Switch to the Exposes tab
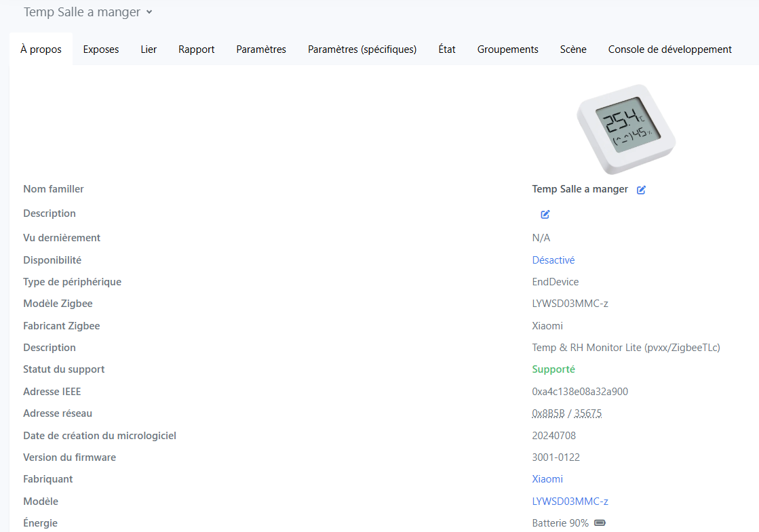 pyautogui.click(x=101, y=49)
